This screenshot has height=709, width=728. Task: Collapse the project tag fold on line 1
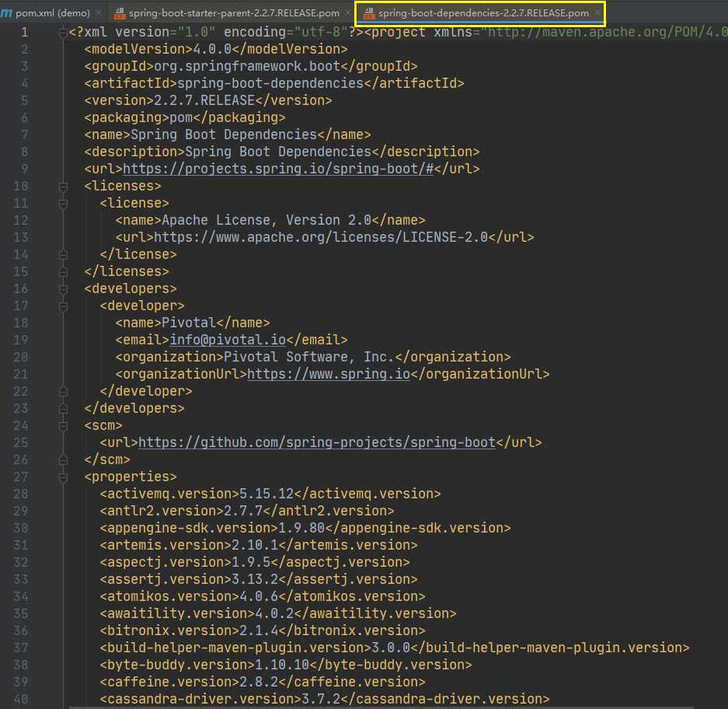63,33
